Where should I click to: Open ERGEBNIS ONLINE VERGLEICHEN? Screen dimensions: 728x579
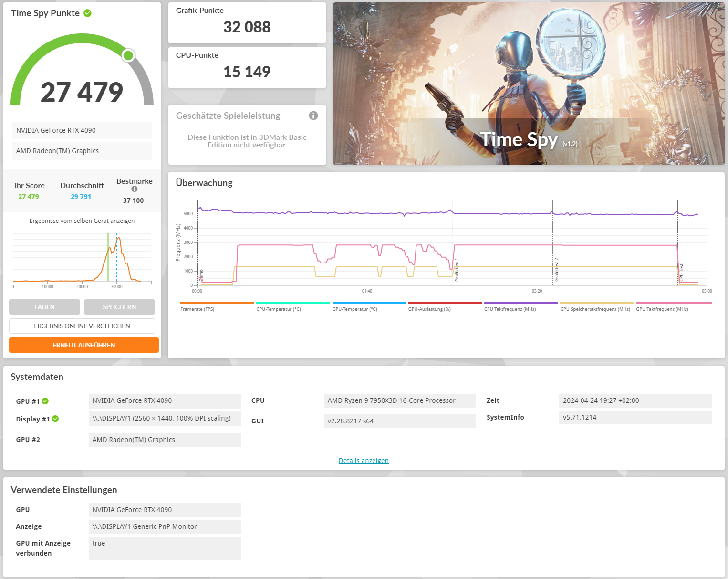[82, 326]
